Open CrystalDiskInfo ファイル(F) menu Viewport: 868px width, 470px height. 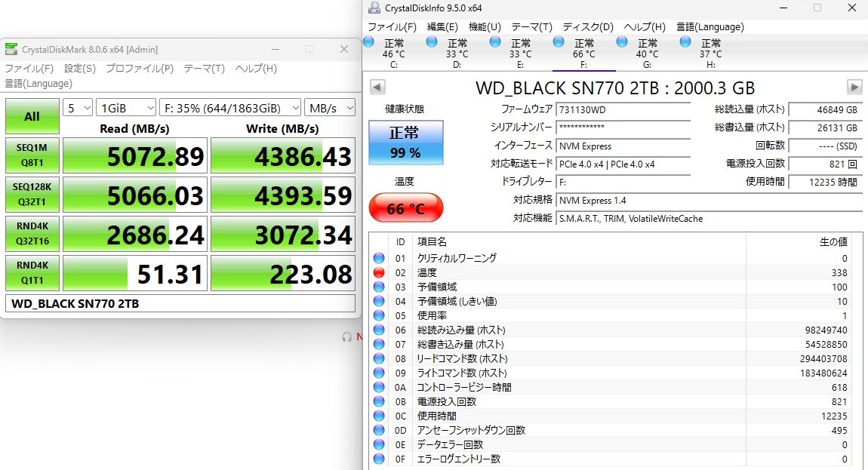tap(392, 26)
